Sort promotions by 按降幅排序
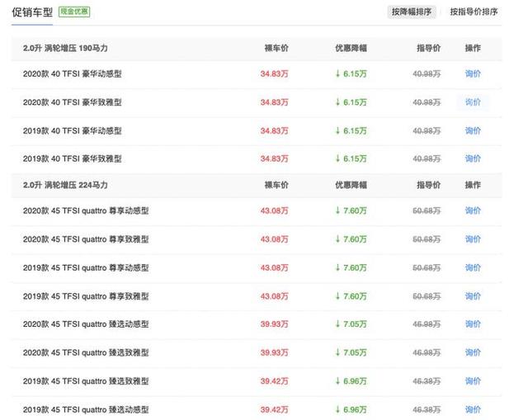The height and width of the screenshot is (420, 528). tap(412, 12)
